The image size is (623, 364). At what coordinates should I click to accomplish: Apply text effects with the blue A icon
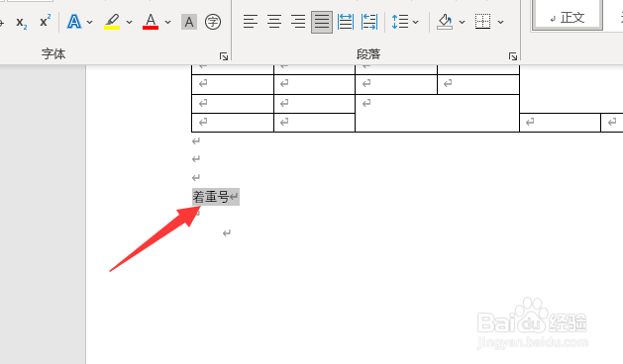[74, 22]
